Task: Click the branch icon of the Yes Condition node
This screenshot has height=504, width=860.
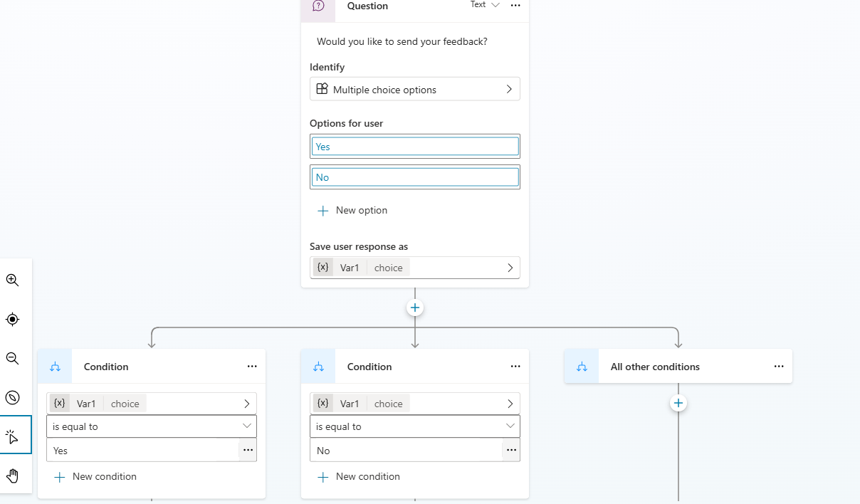Action: pos(55,367)
